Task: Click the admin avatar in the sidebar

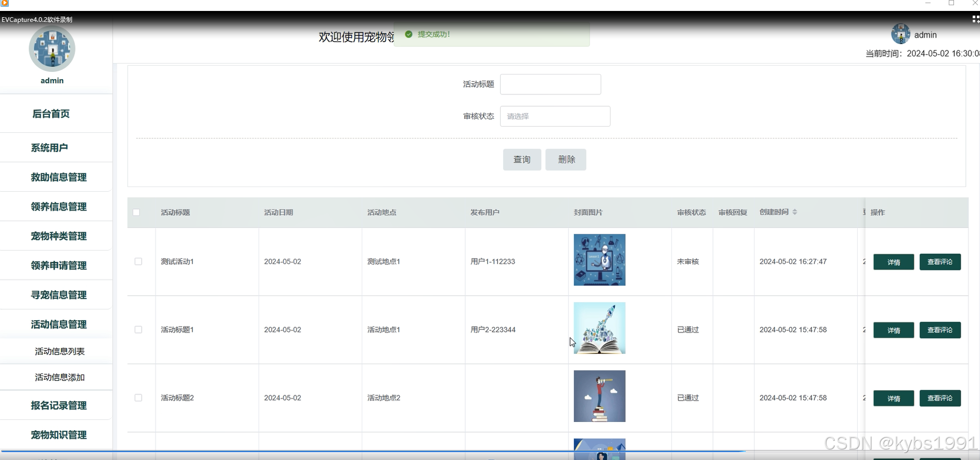Action: click(x=52, y=48)
